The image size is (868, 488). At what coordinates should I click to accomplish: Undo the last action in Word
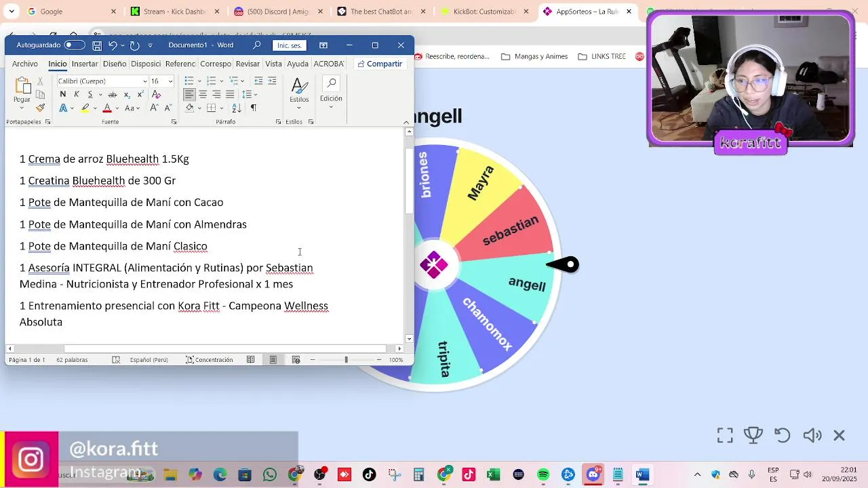coord(113,45)
